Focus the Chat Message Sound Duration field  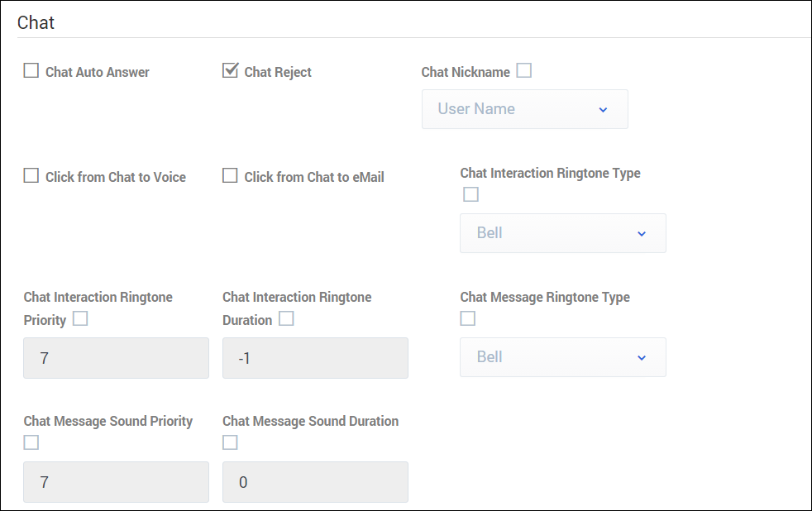pos(315,482)
